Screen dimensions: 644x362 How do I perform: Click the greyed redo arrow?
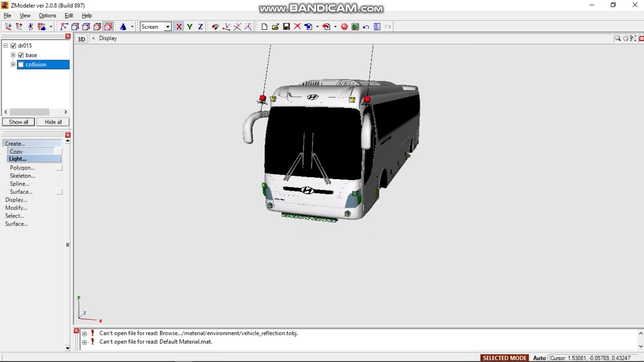tap(388, 27)
